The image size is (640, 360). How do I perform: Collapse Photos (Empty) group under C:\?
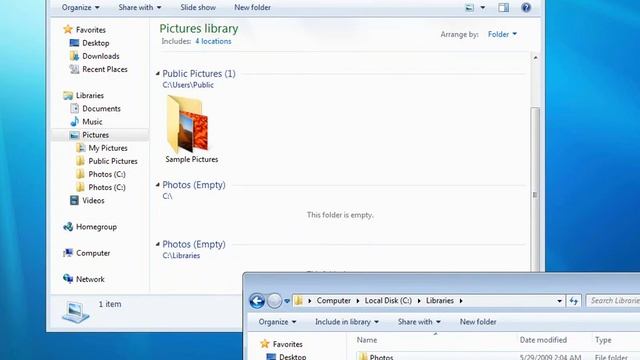(158, 185)
